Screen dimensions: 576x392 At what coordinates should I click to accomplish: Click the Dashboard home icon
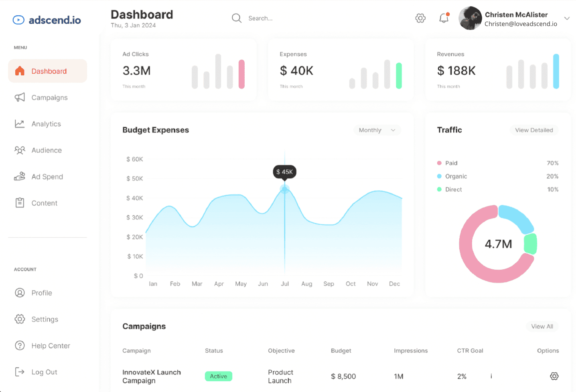[20, 71]
